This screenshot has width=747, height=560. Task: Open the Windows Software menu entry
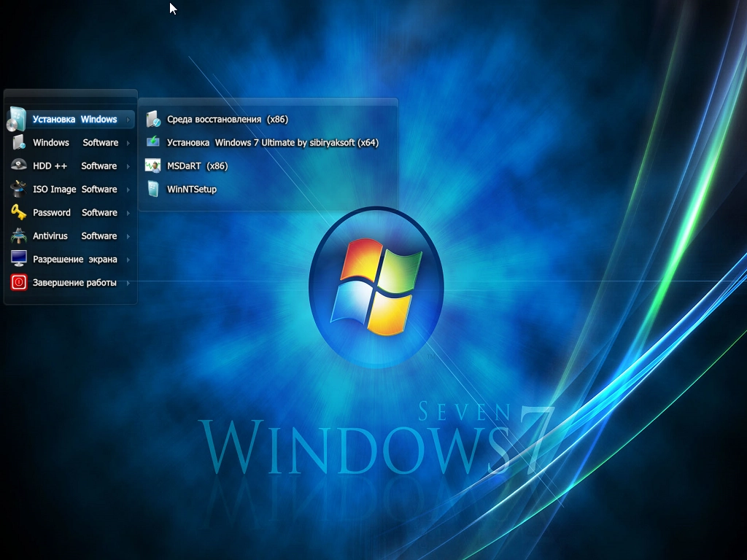(71, 142)
